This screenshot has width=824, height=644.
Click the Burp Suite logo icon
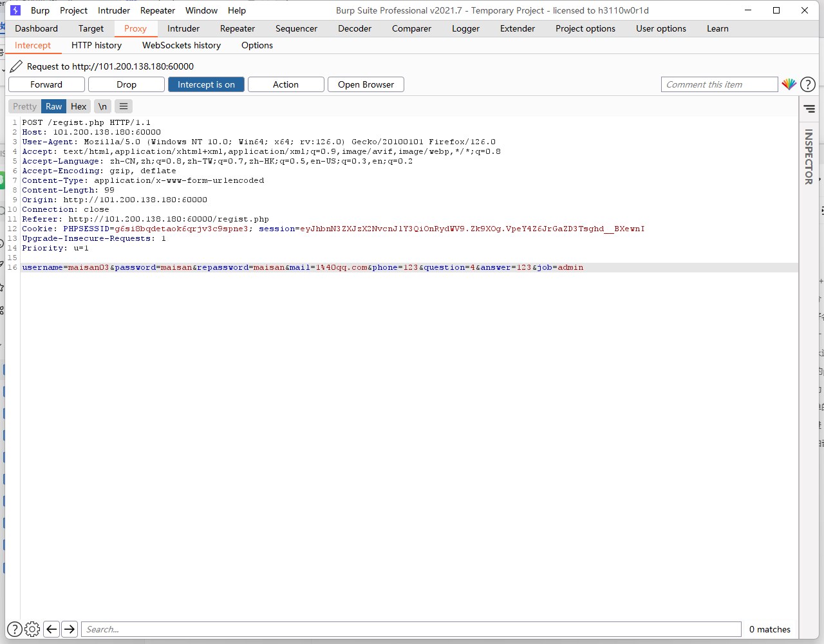coord(15,10)
